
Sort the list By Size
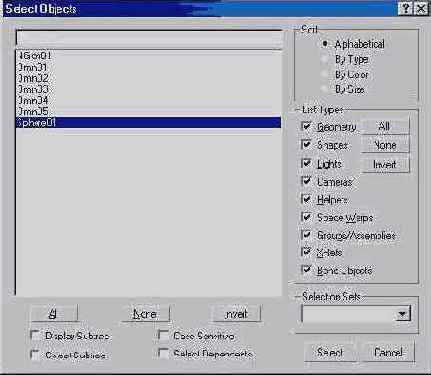point(325,89)
